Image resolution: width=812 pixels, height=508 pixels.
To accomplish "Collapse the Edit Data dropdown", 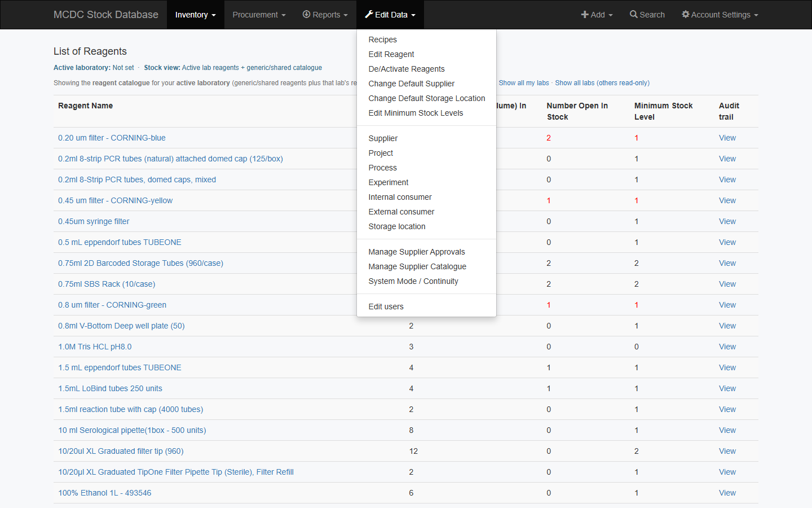I will click(390, 15).
